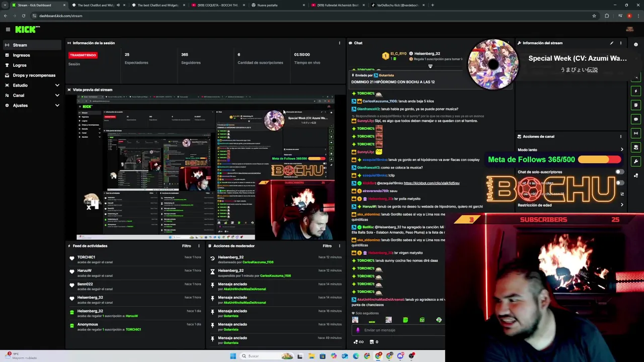Click chat bubble icon in right sidebar
The height and width of the screenshot is (362, 644).
point(636,119)
